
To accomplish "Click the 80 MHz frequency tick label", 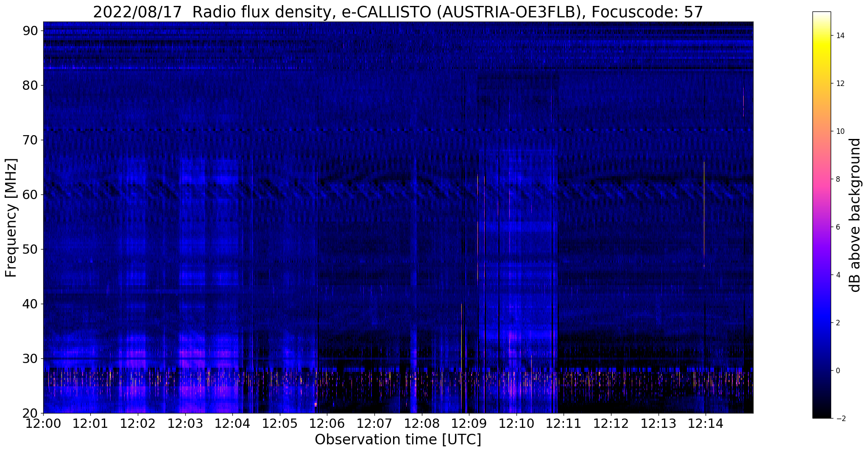I will coord(31,85).
